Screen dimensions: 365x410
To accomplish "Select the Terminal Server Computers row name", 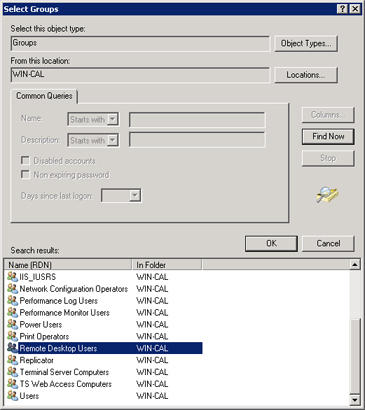I will (64, 372).
